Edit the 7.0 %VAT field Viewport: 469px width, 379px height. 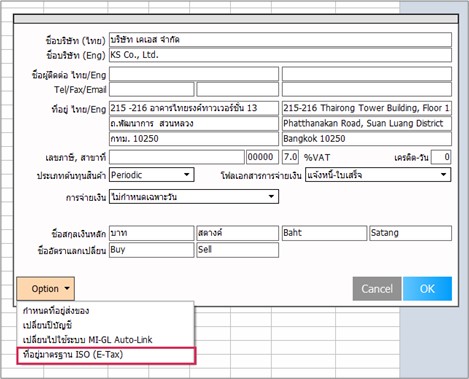click(291, 157)
